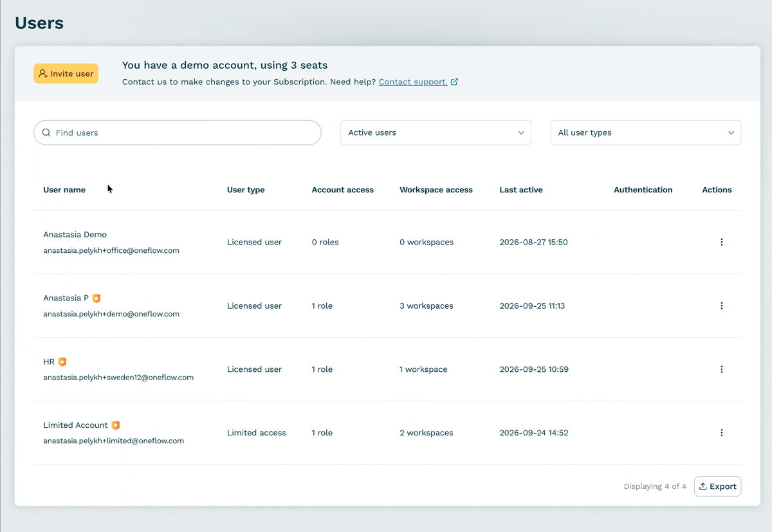Open actions menu for Anastasia Demo
Screen dimensions: 772x532
(x=721, y=243)
